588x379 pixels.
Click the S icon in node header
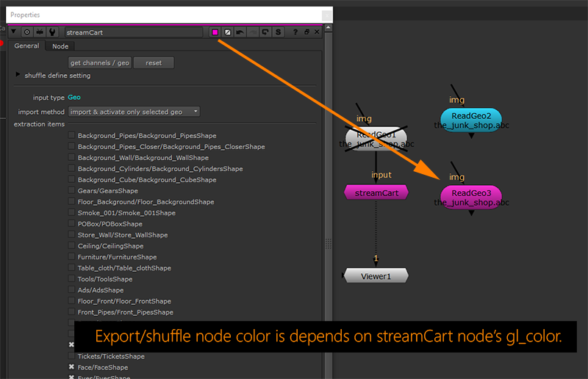click(278, 32)
